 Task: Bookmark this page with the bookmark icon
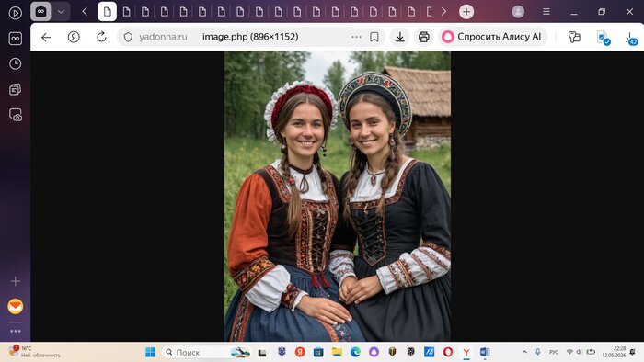point(374,37)
